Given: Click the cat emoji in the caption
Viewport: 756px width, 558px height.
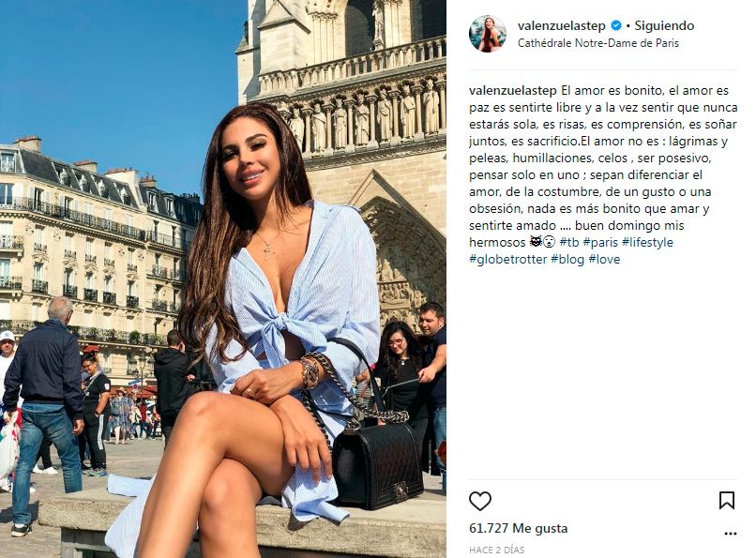Looking at the screenshot, I should click(x=536, y=241).
